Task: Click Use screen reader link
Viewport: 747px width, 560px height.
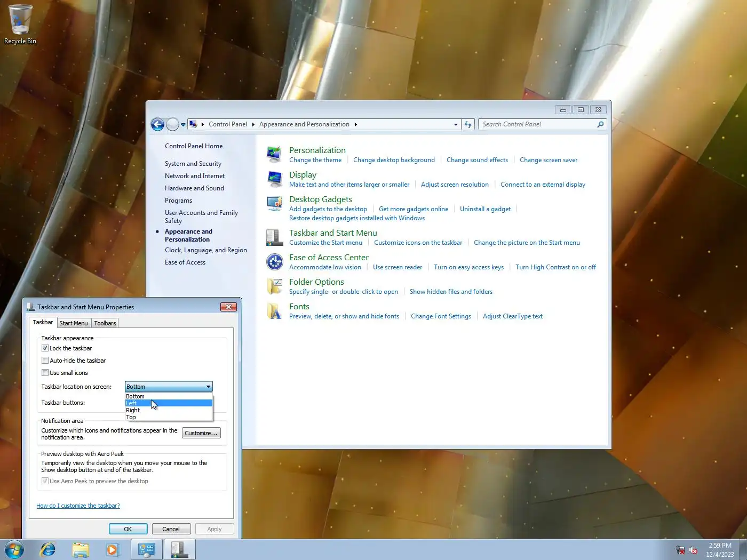Action: coord(398,267)
